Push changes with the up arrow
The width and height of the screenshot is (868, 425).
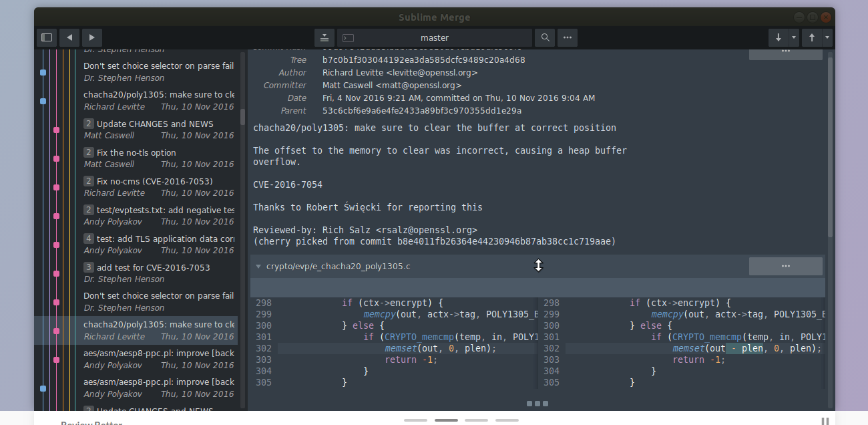pos(812,37)
